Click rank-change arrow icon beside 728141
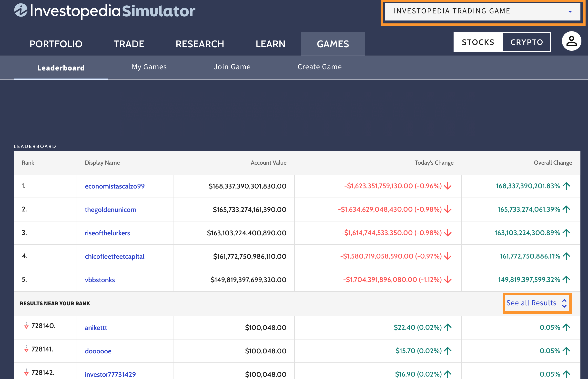The height and width of the screenshot is (379, 588). pyautogui.click(x=26, y=349)
